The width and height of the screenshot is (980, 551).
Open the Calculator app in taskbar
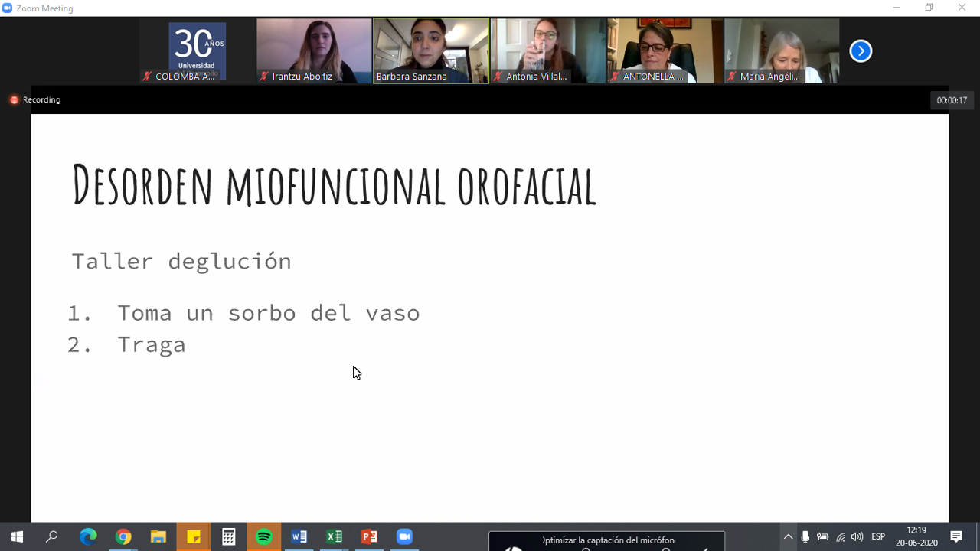coord(228,536)
